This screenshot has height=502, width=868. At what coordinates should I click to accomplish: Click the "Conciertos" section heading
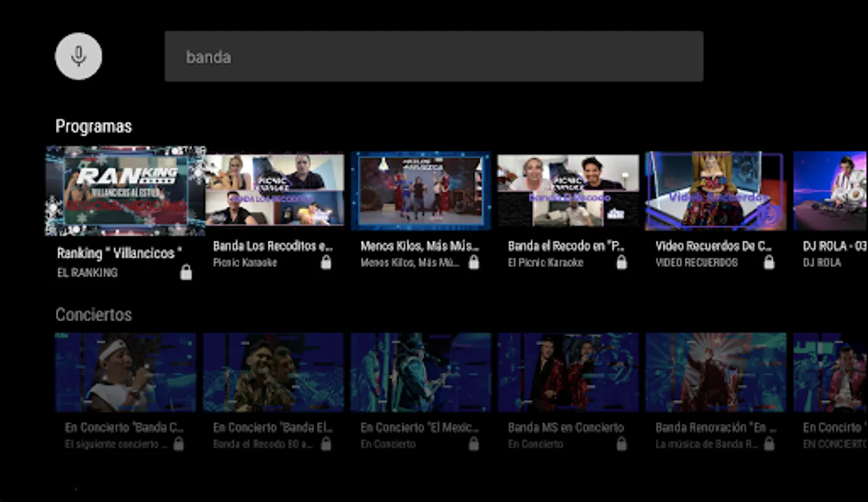pyautogui.click(x=94, y=315)
